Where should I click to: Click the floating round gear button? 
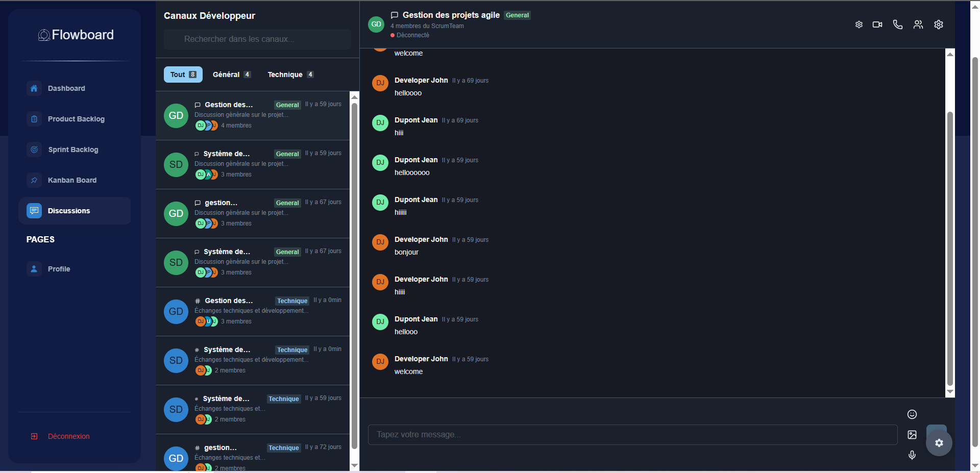[x=939, y=443]
